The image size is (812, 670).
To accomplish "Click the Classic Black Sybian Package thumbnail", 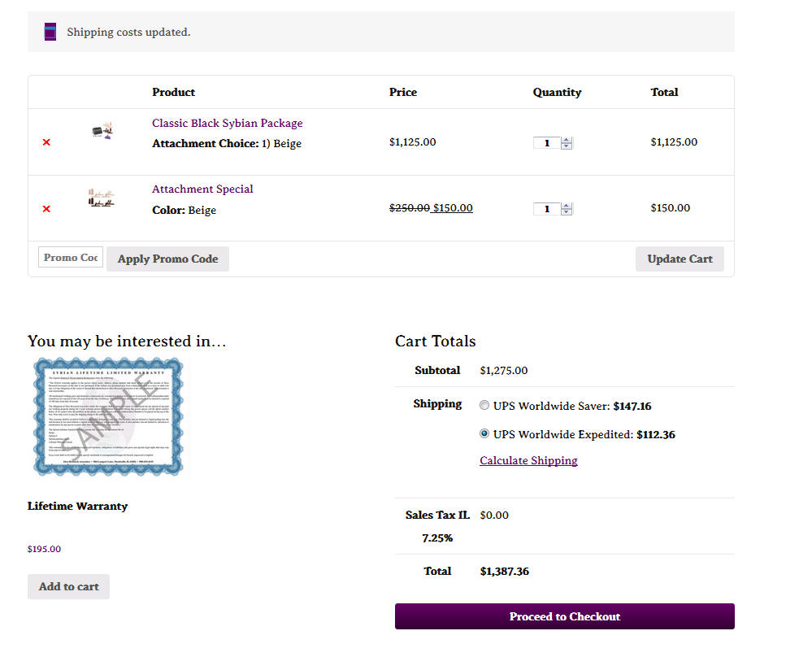I will (102, 130).
